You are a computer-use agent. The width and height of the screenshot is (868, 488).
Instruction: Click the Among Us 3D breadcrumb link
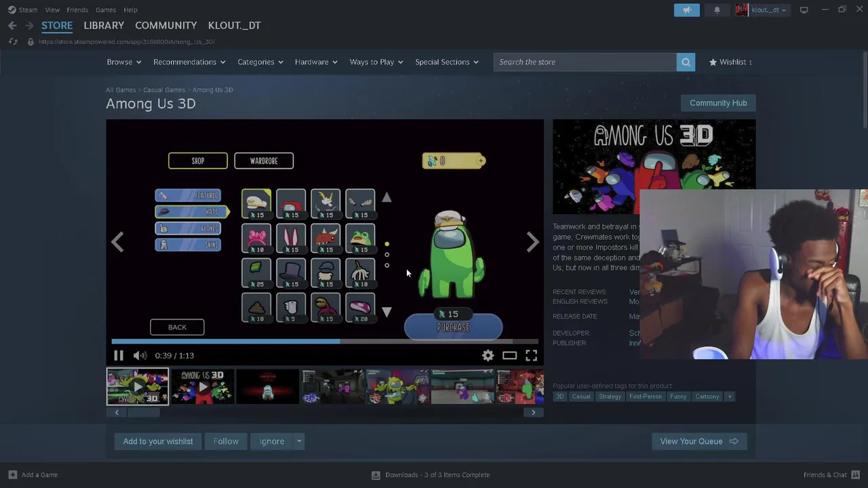pos(213,89)
